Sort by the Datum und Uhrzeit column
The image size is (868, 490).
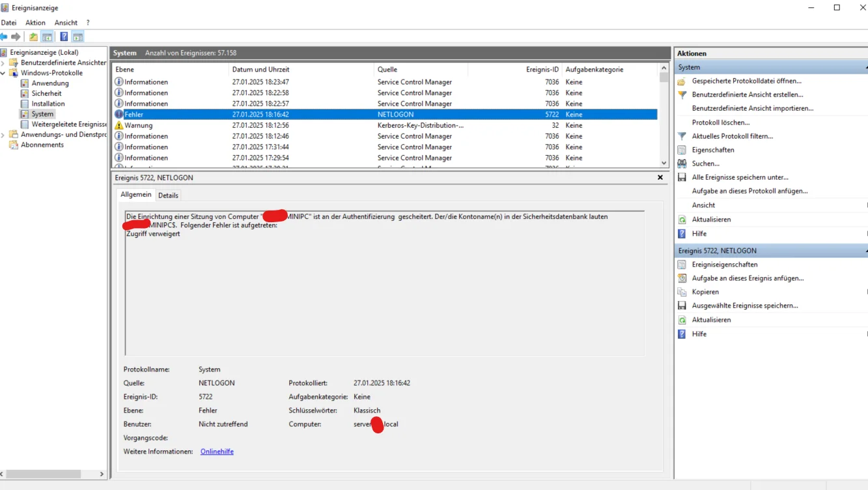[x=302, y=69]
